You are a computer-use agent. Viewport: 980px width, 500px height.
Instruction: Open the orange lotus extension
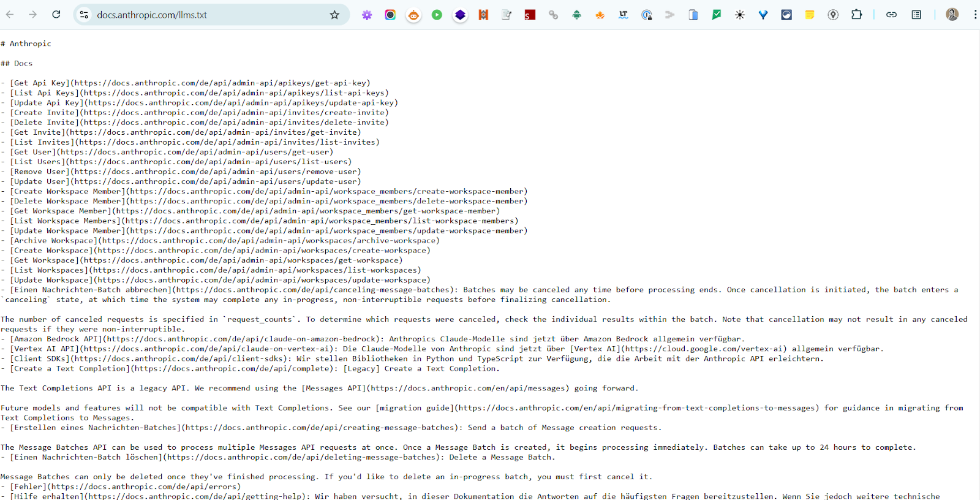click(600, 15)
